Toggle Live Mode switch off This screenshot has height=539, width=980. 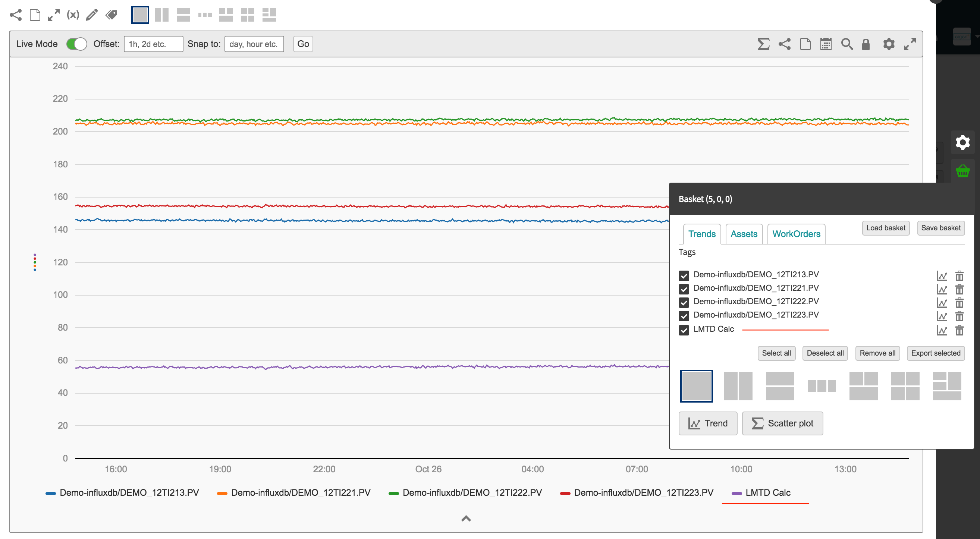(76, 44)
